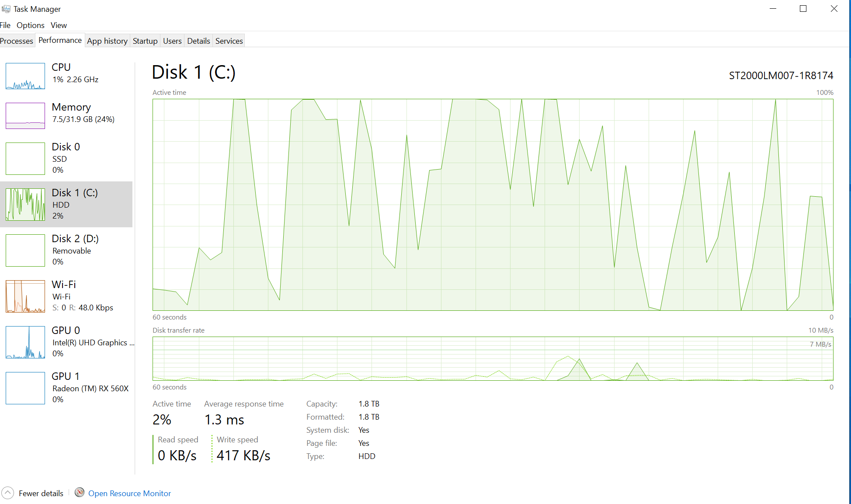851x504 pixels.
Task: Open the Services tab
Action: click(229, 41)
